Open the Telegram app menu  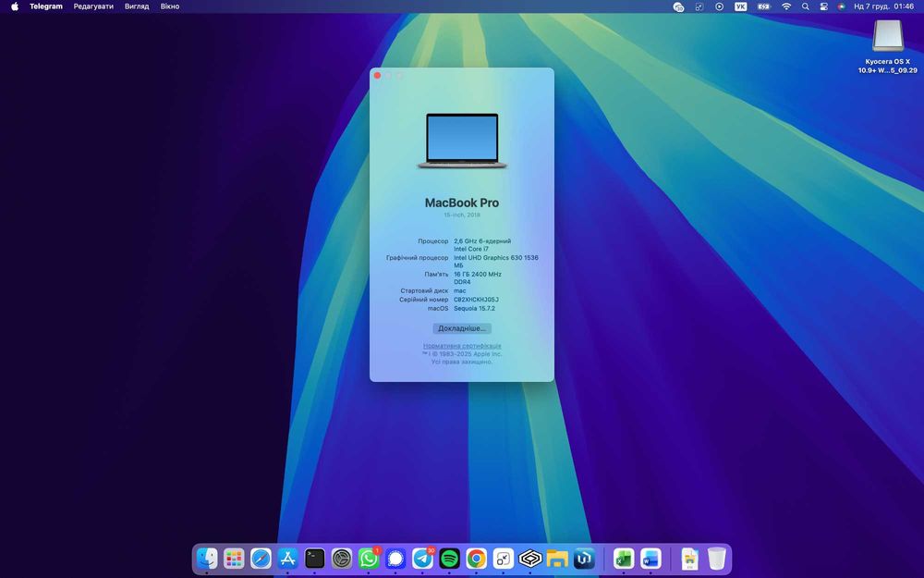click(46, 6)
